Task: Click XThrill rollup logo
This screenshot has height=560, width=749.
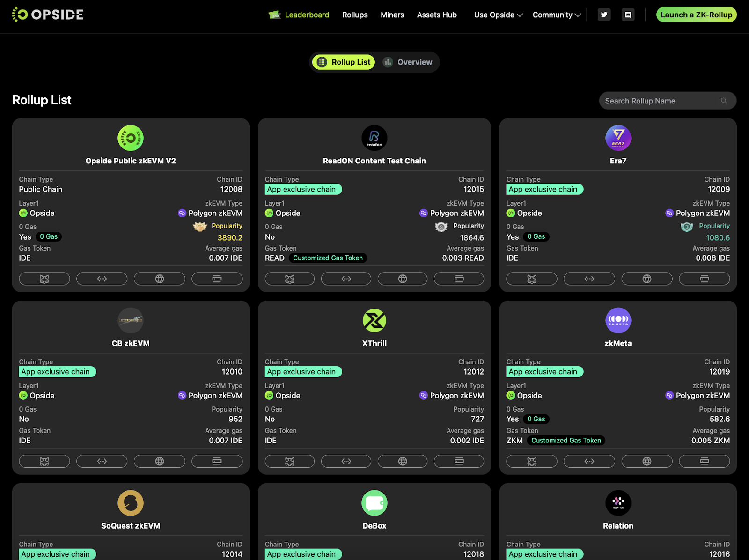Action: click(x=374, y=321)
